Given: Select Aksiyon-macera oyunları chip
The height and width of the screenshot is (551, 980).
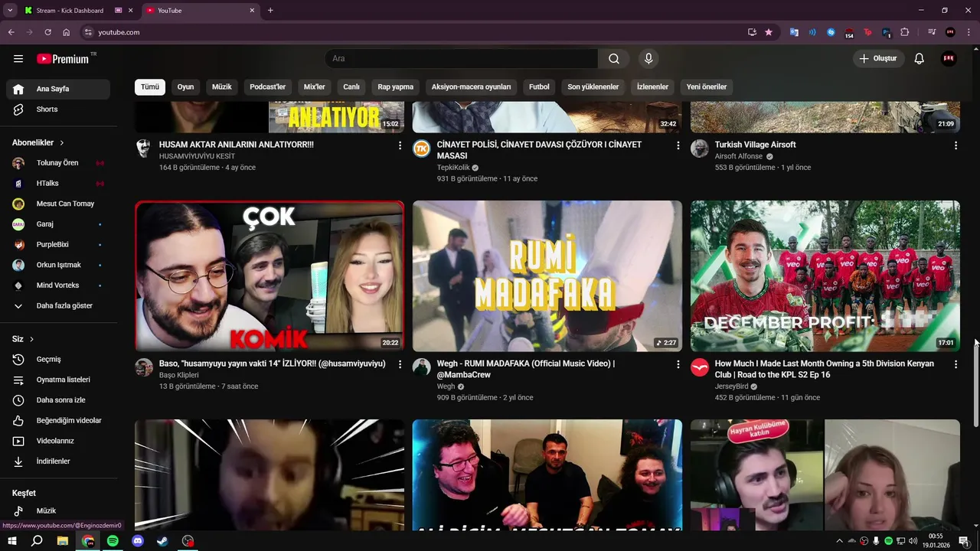Looking at the screenshot, I should point(471,87).
